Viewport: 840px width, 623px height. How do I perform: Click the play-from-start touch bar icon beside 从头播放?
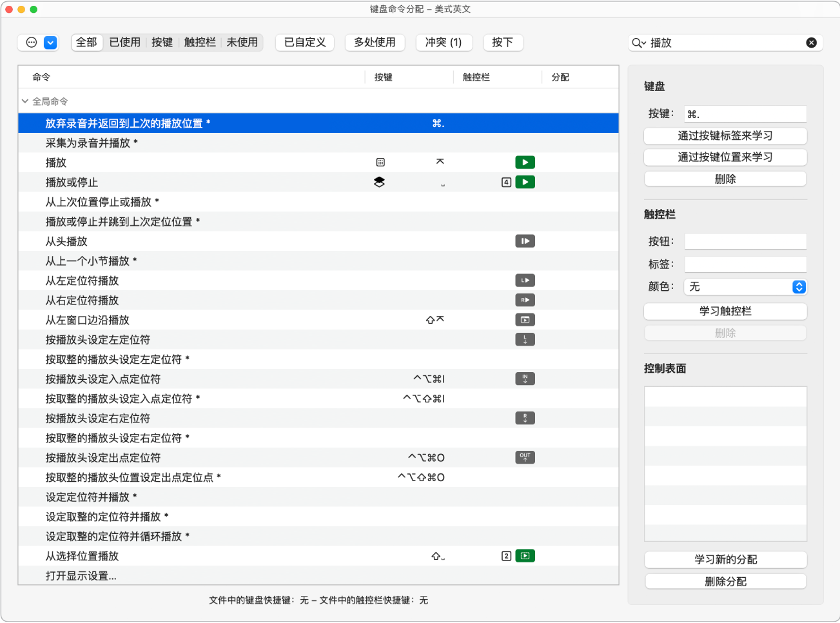(525, 241)
